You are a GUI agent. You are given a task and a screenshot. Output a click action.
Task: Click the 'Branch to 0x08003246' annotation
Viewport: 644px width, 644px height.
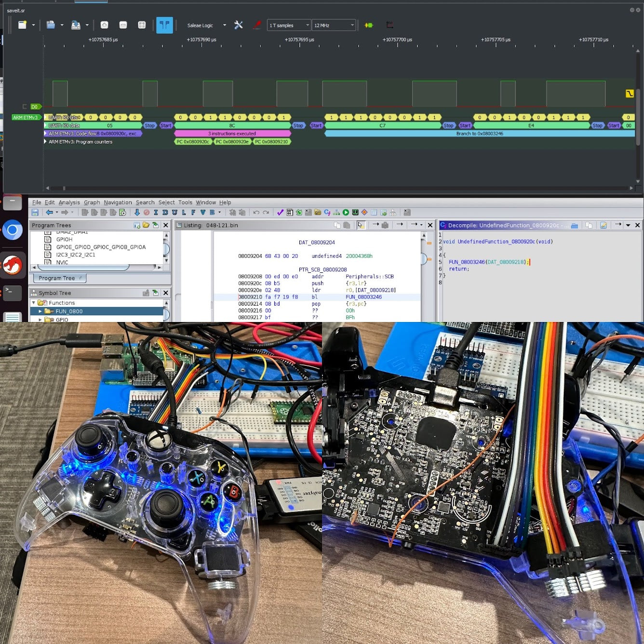pyautogui.click(x=480, y=134)
